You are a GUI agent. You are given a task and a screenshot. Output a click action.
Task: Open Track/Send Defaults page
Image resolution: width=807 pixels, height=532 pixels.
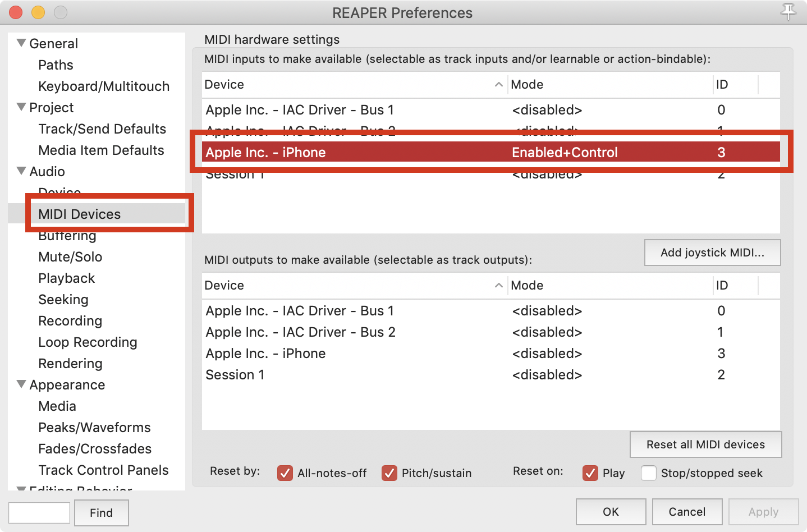tap(102, 129)
